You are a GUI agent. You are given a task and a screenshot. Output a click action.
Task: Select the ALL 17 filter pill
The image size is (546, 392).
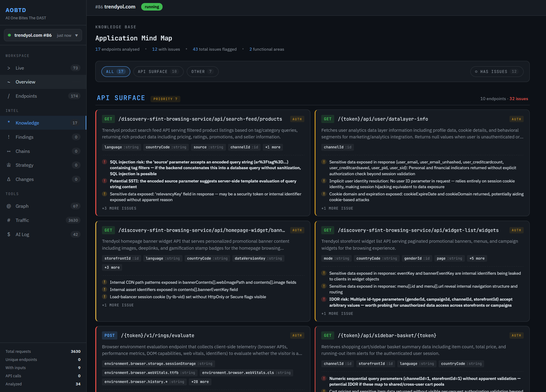click(x=116, y=71)
